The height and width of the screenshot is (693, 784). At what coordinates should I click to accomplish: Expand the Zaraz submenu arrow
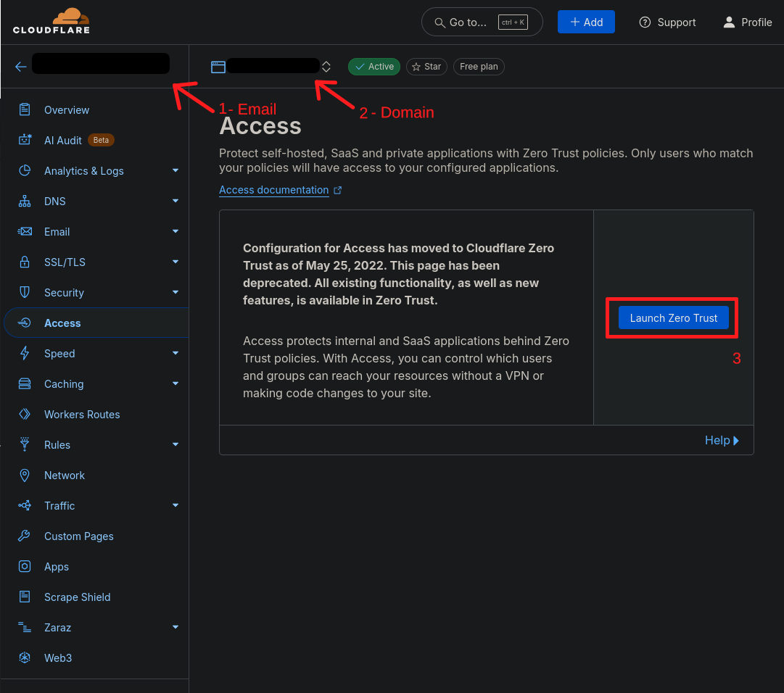pos(176,627)
